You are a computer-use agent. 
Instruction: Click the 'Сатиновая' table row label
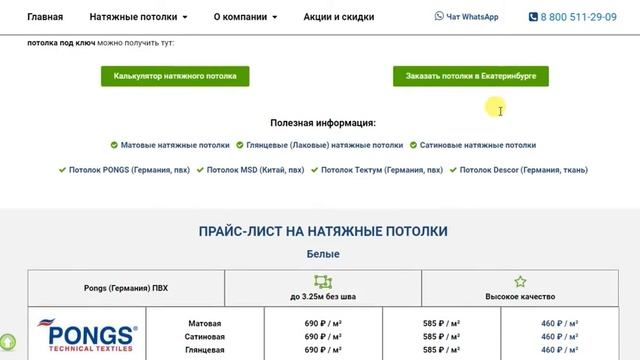[204, 337]
